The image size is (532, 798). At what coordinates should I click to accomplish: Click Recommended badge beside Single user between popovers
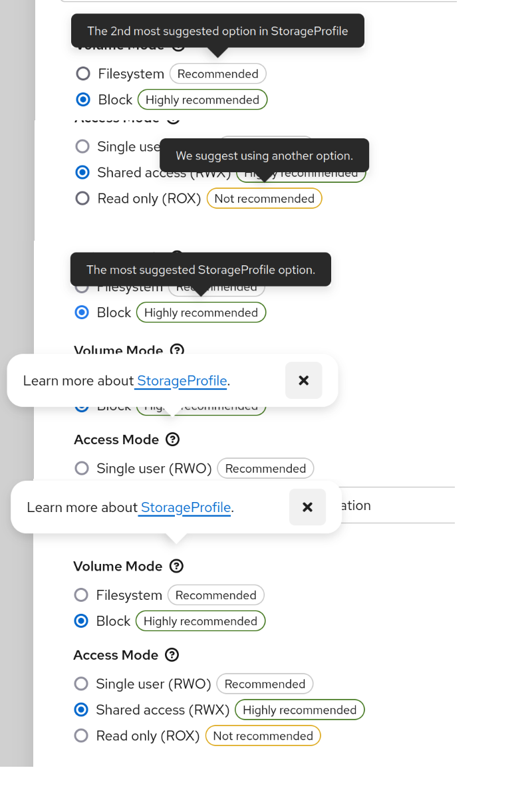(265, 469)
